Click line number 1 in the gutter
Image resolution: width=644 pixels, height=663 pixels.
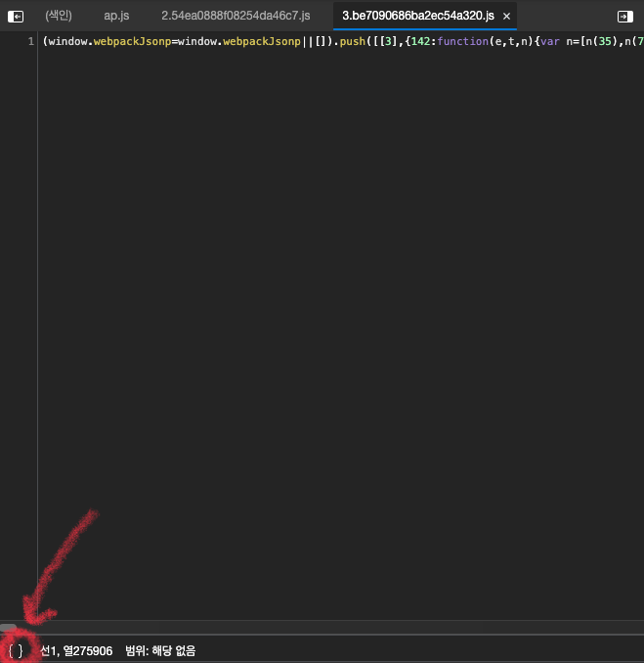coord(31,41)
